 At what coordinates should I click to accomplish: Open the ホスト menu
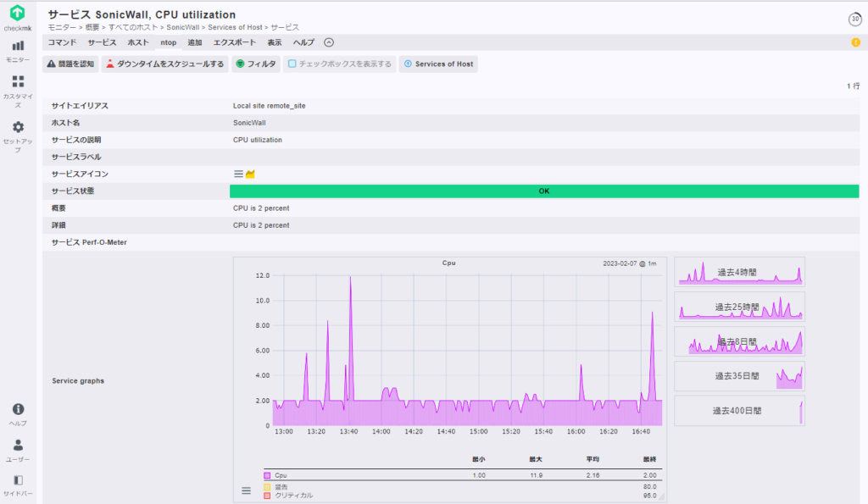tap(138, 42)
